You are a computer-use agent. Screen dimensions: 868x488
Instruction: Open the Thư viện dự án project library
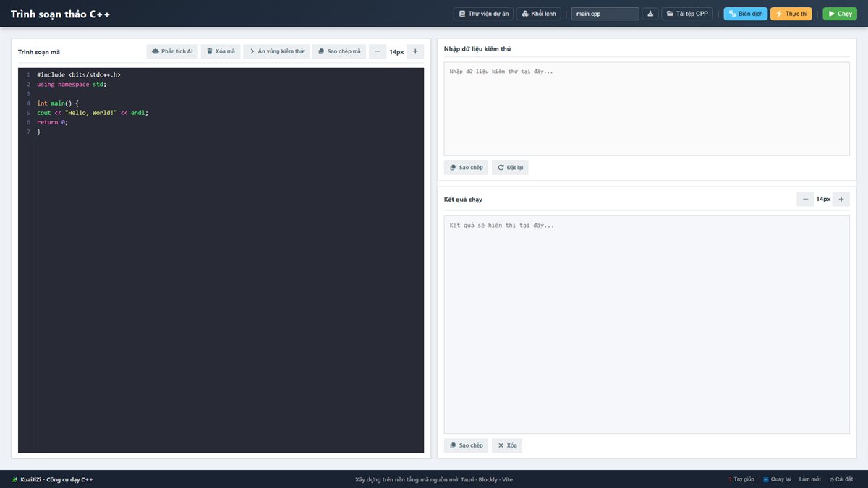point(483,14)
